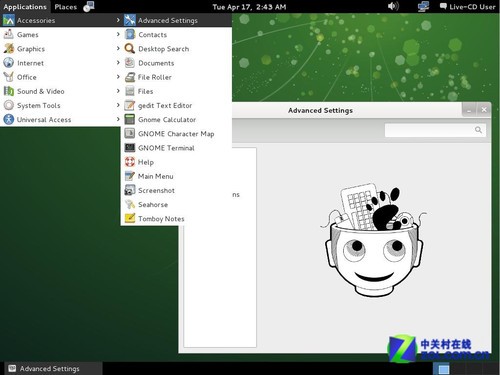The height and width of the screenshot is (375, 500).
Task: Click the volume speaker icon
Action: [x=393, y=6]
